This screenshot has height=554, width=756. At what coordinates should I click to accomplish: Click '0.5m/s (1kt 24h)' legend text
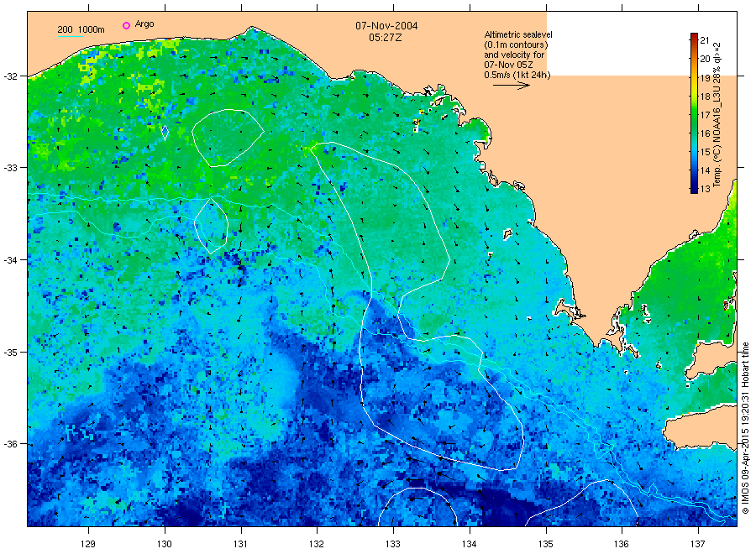[517, 76]
